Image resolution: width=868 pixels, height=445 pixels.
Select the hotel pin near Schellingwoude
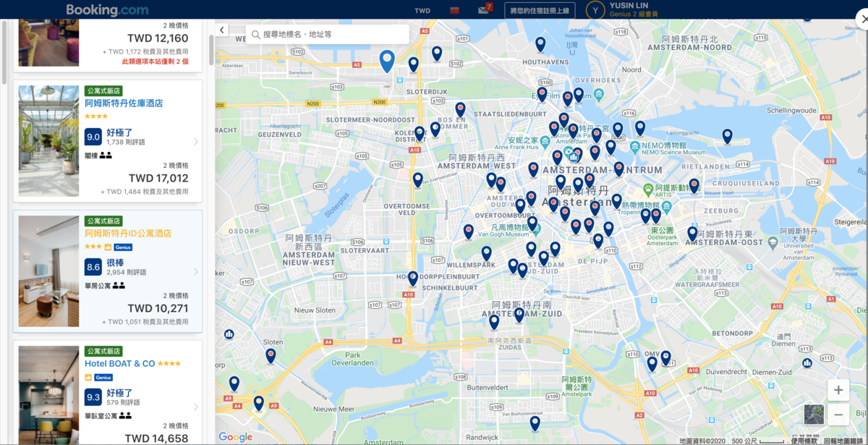(727, 136)
